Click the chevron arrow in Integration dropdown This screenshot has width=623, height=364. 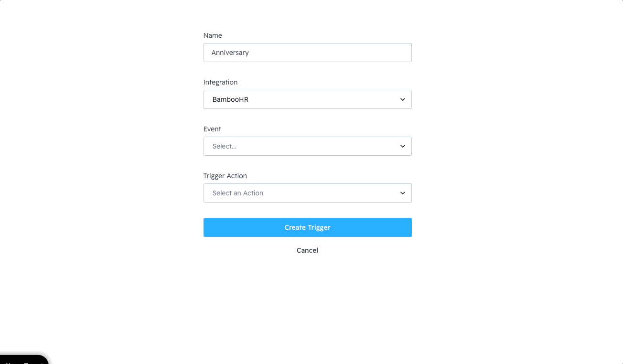click(402, 99)
